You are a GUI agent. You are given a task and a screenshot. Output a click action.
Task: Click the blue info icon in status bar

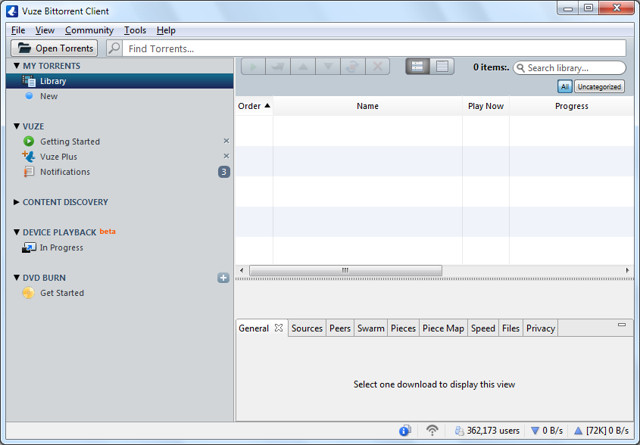405,431
